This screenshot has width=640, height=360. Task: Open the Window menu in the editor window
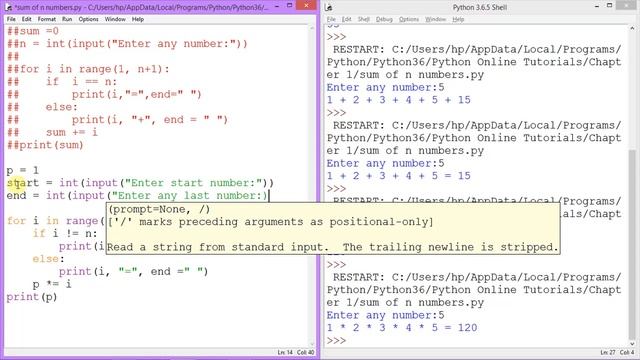click(x=115, y=19)
